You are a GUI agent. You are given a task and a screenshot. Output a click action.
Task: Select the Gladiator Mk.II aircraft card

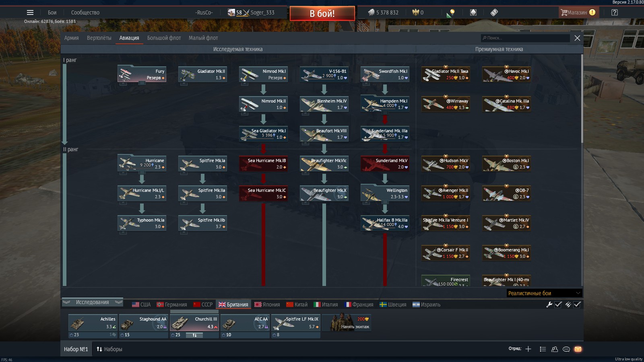[x=202, y=74]
